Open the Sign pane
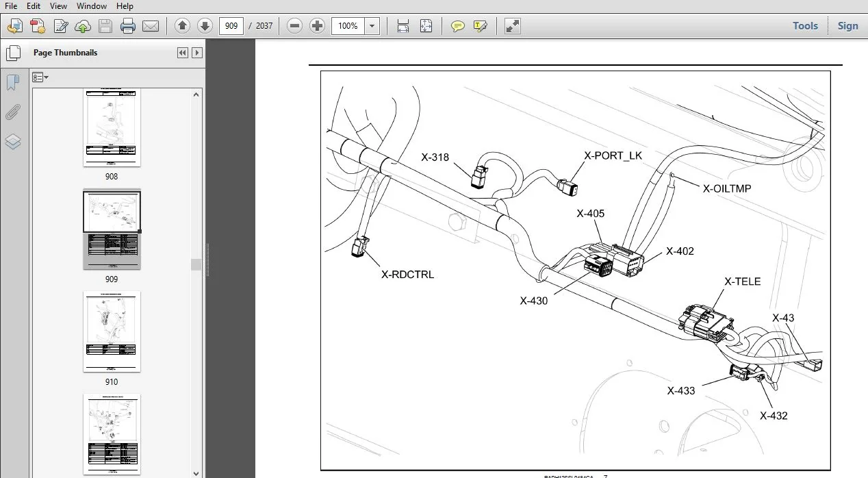This screenshot has width=868, height=478. (847, 26)
